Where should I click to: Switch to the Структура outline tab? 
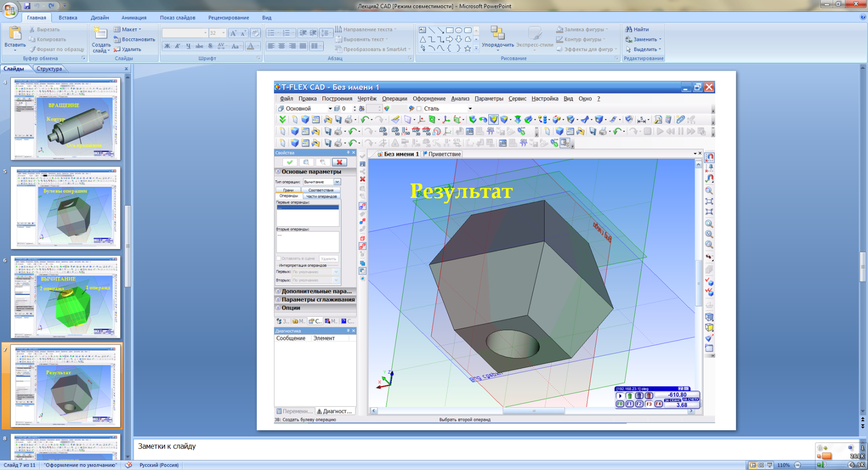49,69
